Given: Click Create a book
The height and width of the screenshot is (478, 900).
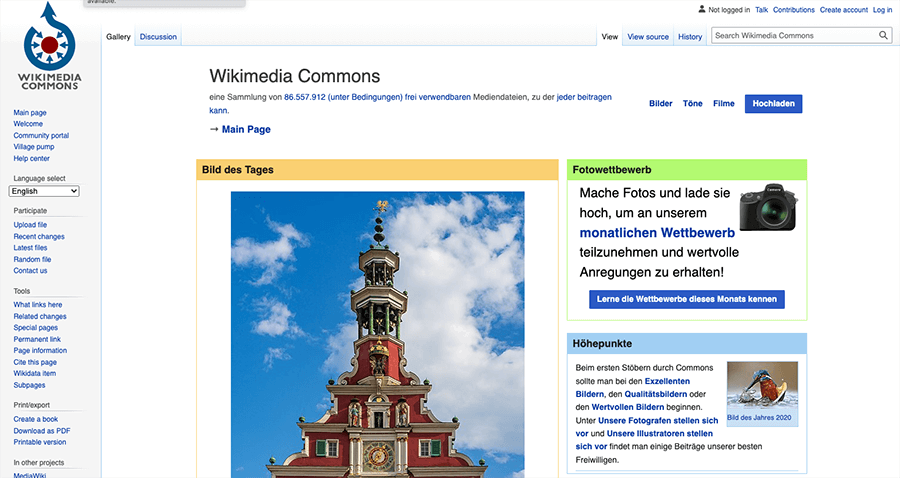Looking at the screenshot, I should click(36, 419).
